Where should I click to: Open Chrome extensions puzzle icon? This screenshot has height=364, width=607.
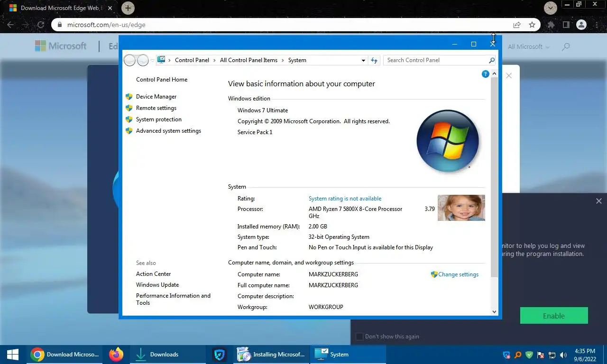coord(551,25)
